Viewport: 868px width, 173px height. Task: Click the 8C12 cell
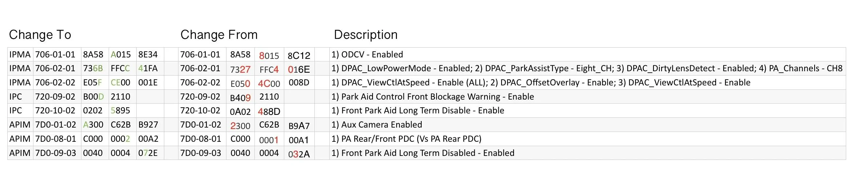299,56
